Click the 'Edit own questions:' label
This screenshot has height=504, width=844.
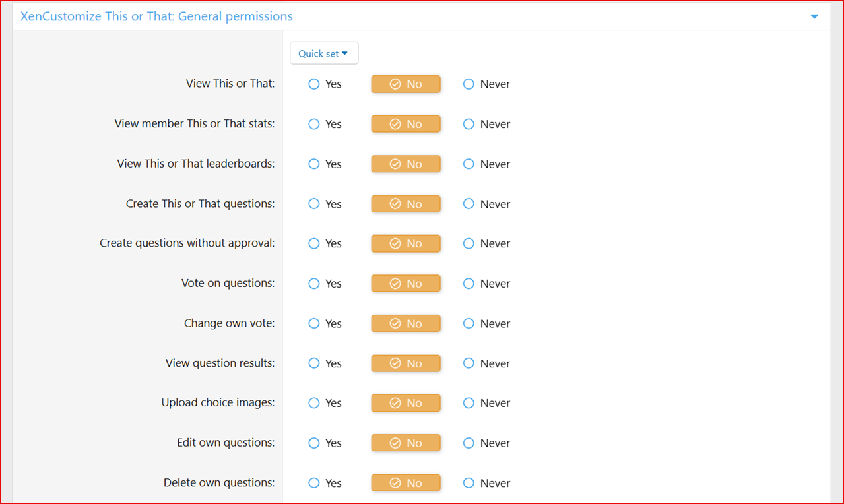pos(226,443)
